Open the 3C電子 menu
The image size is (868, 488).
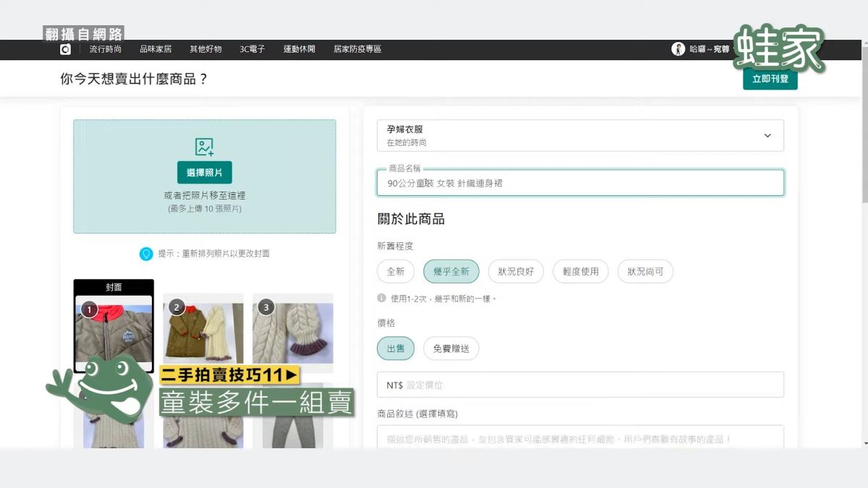tap(252, 49)
